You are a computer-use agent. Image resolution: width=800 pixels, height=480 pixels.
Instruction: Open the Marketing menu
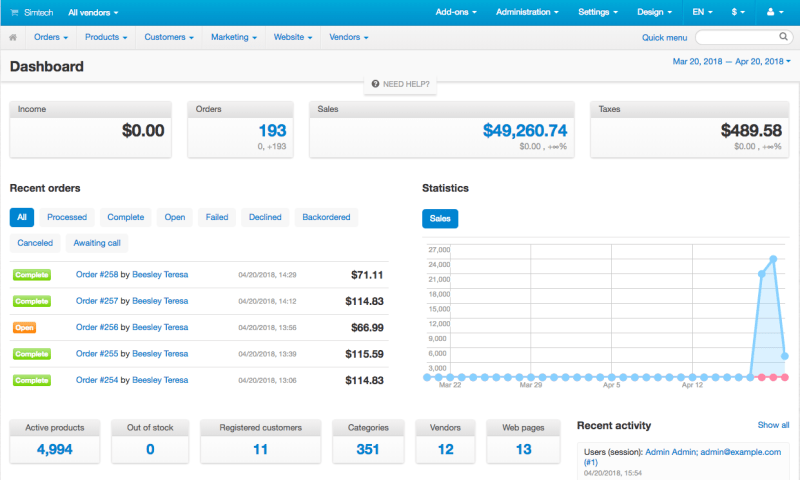[x=232, y=37]
